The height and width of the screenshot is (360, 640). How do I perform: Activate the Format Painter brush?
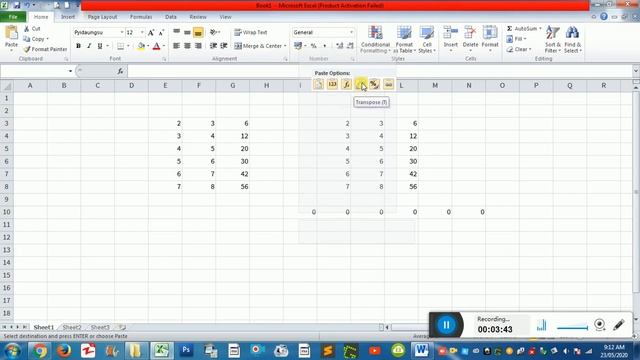45,49
